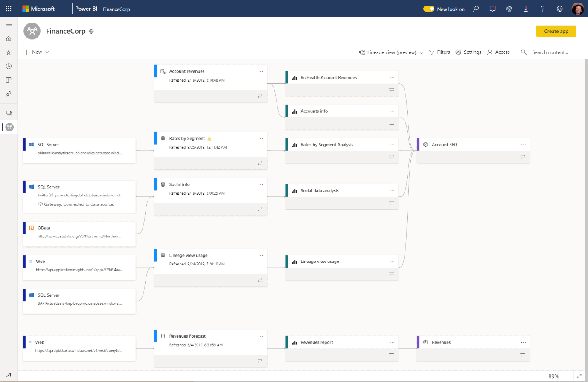This screenshot has height=382, width=588.
Task: Open the help question mark icon
Action: (543, 9)
